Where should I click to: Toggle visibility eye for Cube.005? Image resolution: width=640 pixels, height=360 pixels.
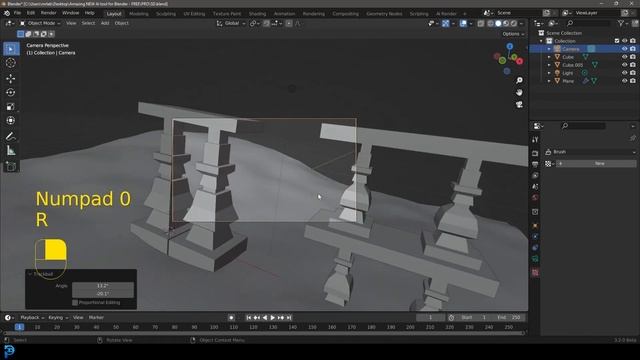(x=624, y=65)
